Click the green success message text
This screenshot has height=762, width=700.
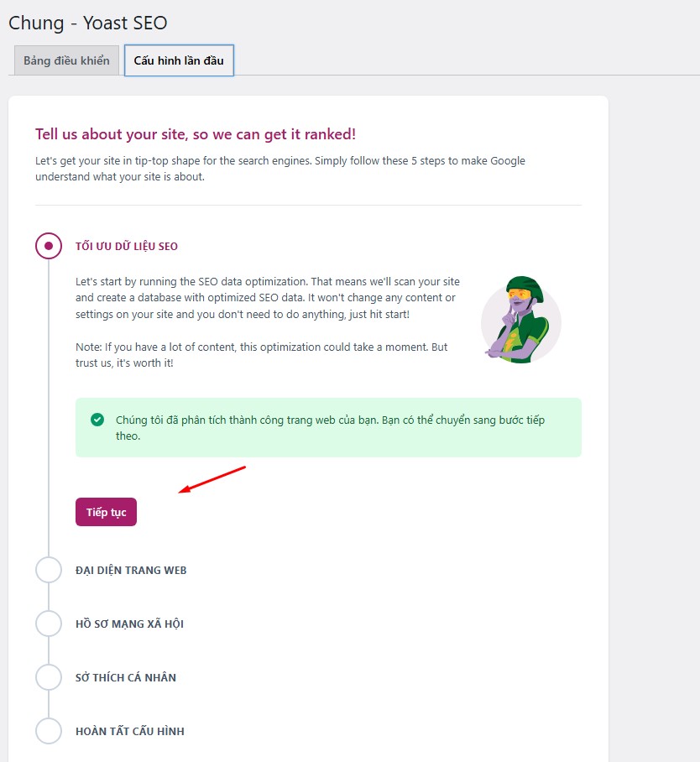[x=330, y=428]
